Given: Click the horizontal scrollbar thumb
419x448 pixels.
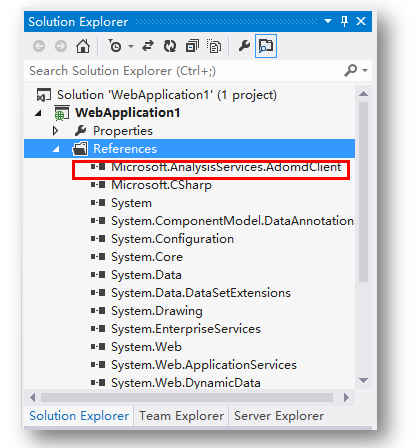Looking at the screenshot, I should click(187, 397).
